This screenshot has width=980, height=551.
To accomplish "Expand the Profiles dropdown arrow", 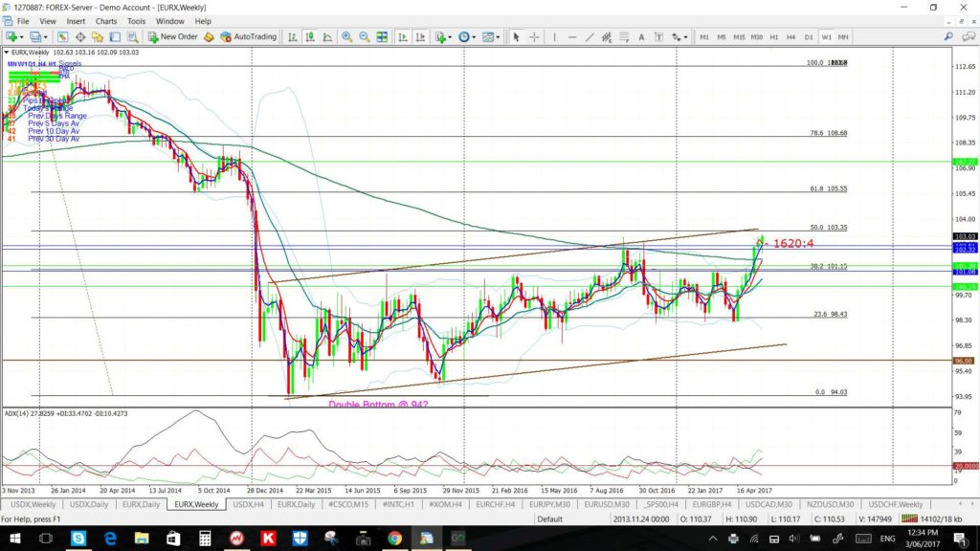I will coord(46,37).
